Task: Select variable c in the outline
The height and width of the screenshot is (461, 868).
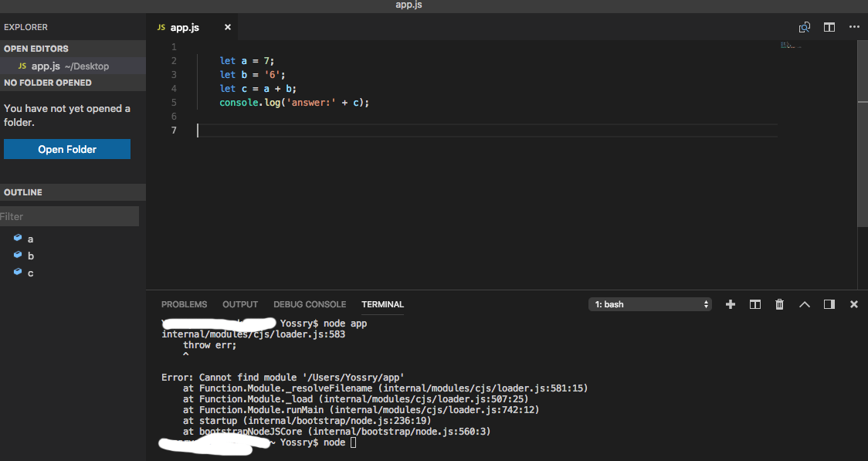Action: tap(30, 273)
